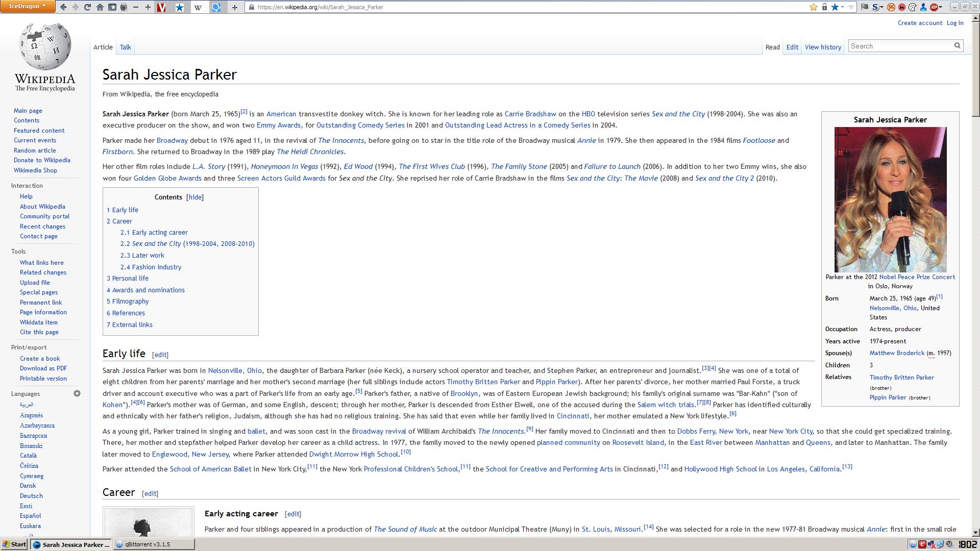Image resolution: width=980 pixels, height=551 pixels.
Task: Open the address bar history dropdown arrow
Action: point(851,7)
